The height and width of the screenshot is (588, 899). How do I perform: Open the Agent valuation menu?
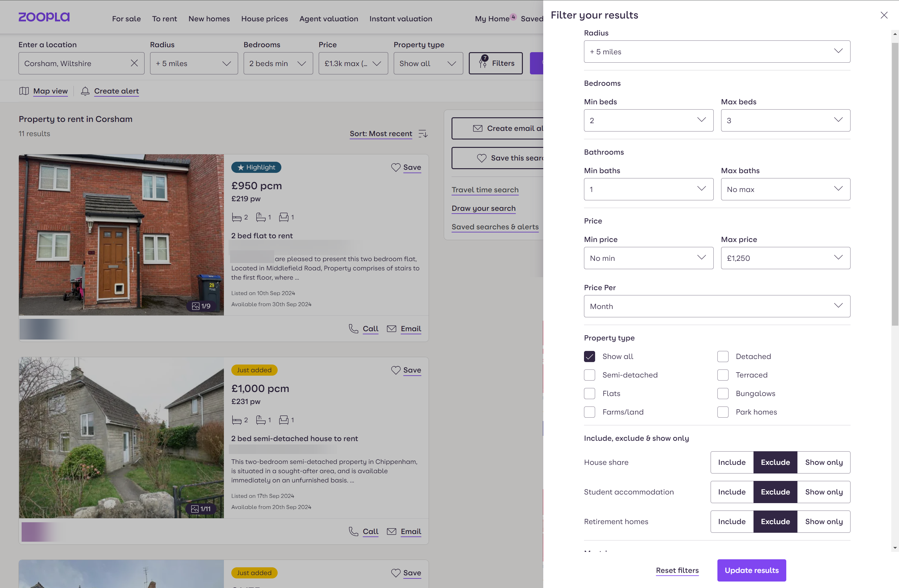(x=329, y=19)
